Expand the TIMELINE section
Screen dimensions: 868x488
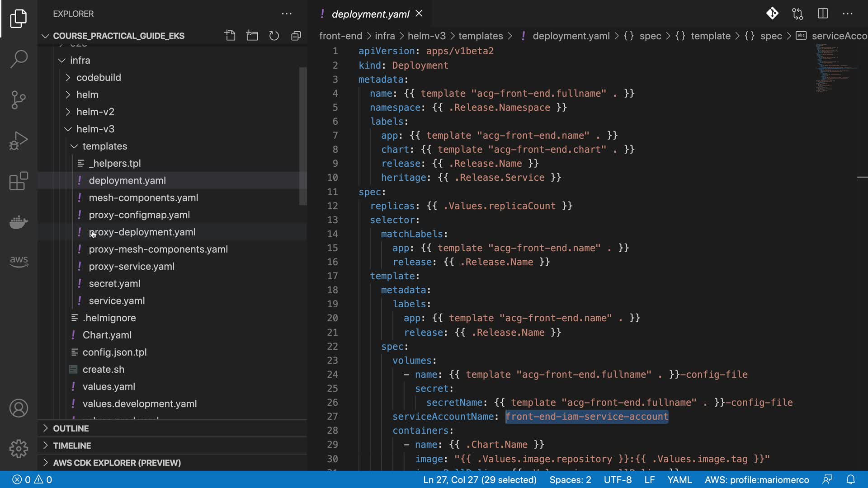(72, 446)
